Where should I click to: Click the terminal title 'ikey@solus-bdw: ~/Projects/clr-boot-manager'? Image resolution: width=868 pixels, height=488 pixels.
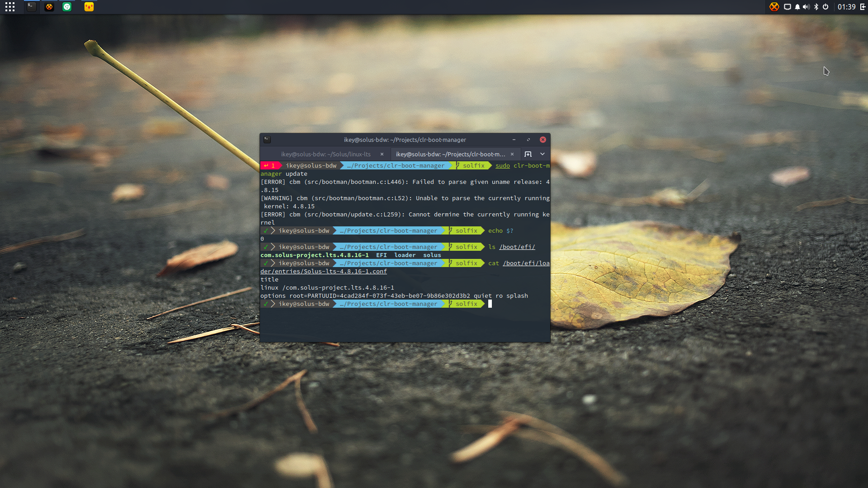click(405, 140)
